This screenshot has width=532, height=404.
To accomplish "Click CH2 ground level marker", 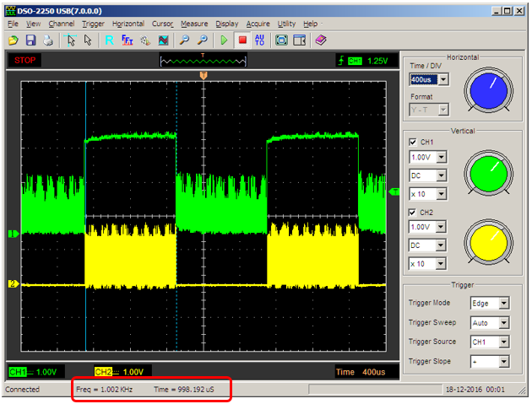I will click(14, 283).
